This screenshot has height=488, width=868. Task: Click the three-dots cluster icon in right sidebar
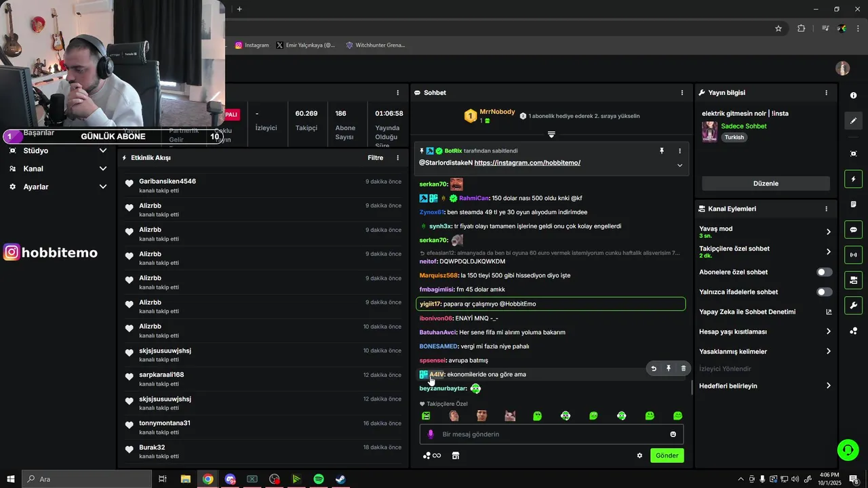click(853, 331)
